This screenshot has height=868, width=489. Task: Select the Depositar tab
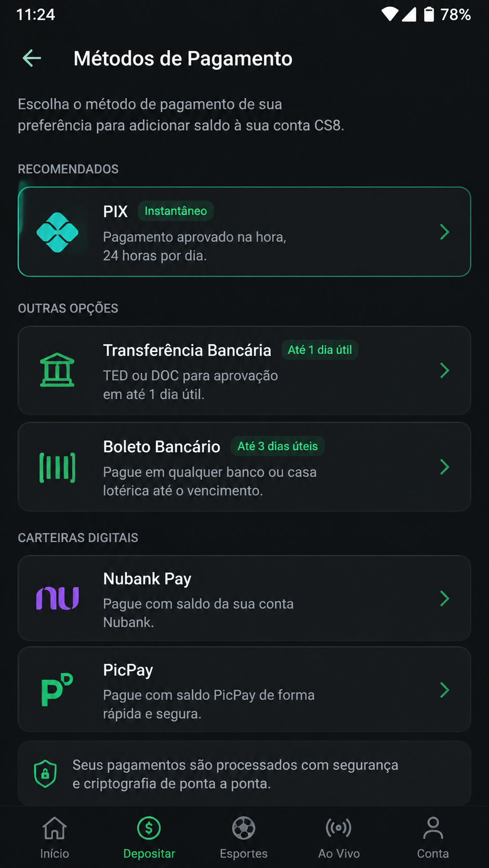tap(149, 837)
